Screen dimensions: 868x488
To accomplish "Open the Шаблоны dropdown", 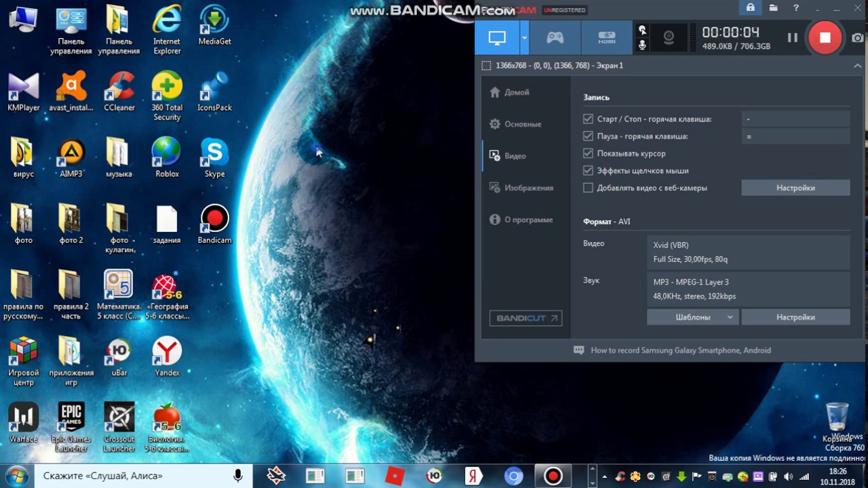I will 692,317.
